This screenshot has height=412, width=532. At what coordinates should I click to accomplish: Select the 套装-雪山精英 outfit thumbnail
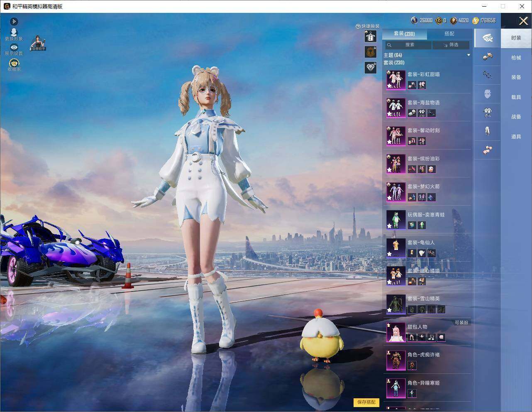(396, 304)
